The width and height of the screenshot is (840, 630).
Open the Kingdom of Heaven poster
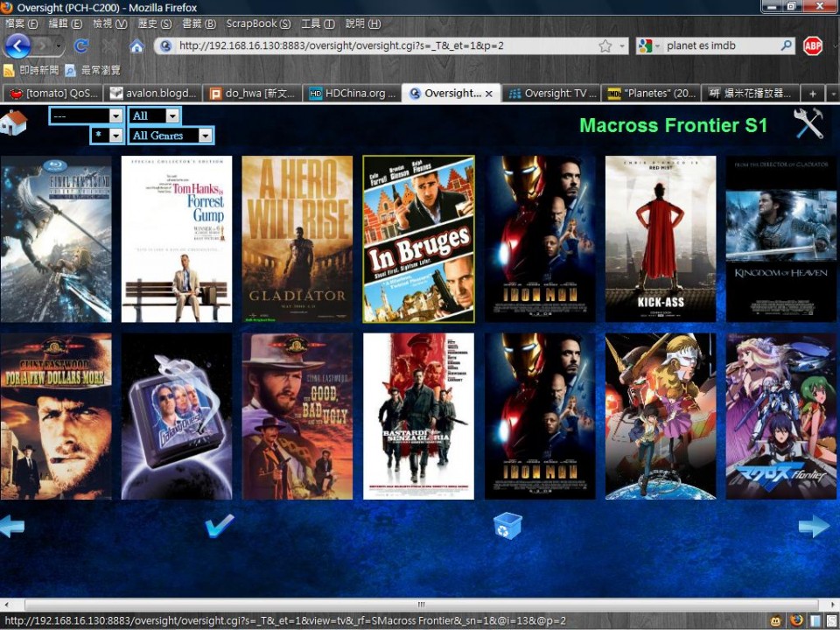point(781,239)
